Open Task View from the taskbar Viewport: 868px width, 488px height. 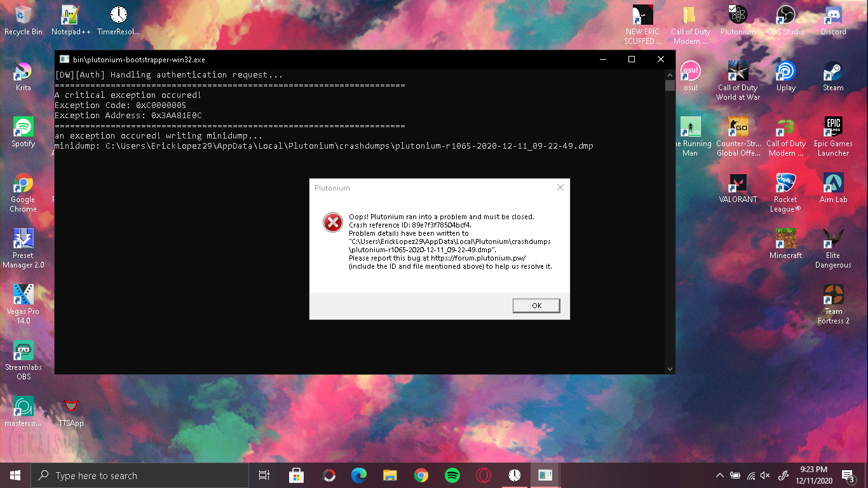[264, 475]
